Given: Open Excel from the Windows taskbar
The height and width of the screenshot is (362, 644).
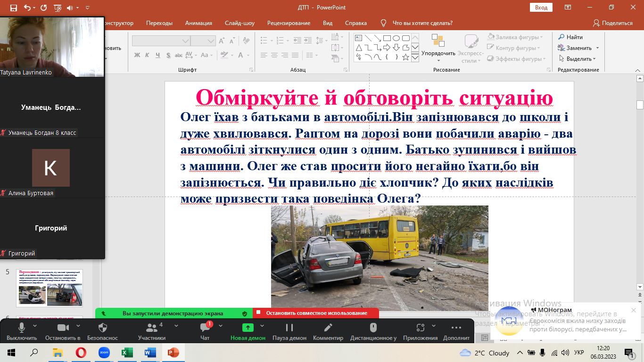Looking at the screenshot, I should (127, 353).
